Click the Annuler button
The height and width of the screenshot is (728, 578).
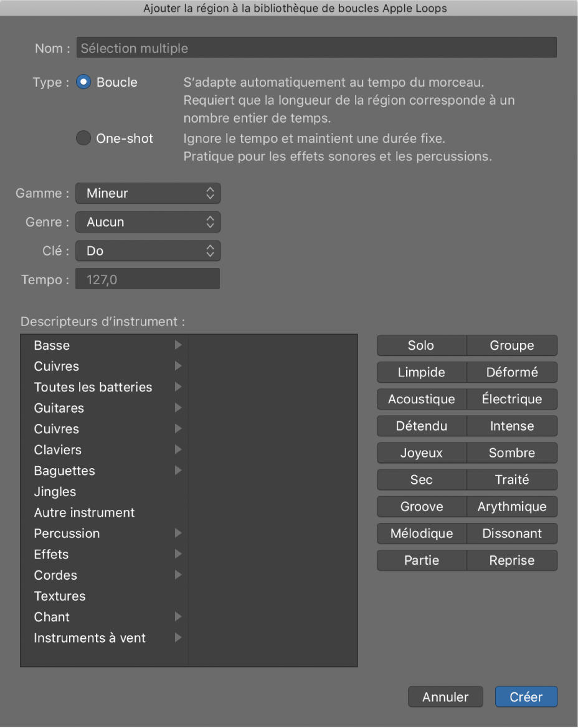[445, 697]
